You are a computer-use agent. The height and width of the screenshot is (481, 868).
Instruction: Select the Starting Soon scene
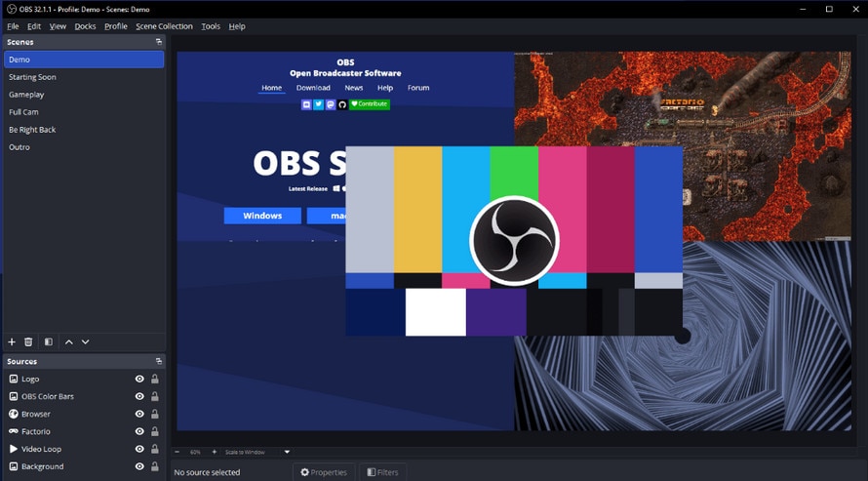pyautogui.click(x=84, y=77)
